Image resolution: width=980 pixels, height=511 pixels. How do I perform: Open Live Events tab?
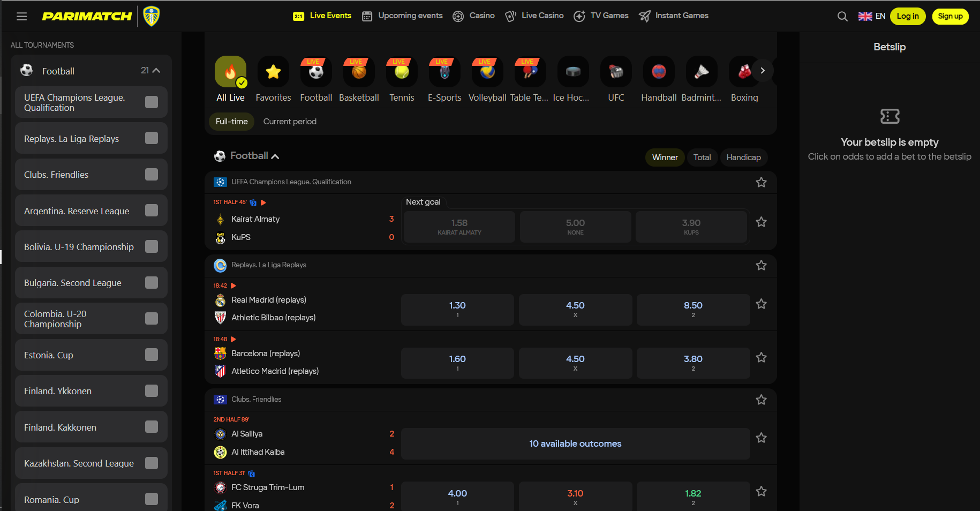(x=322, y=16)
